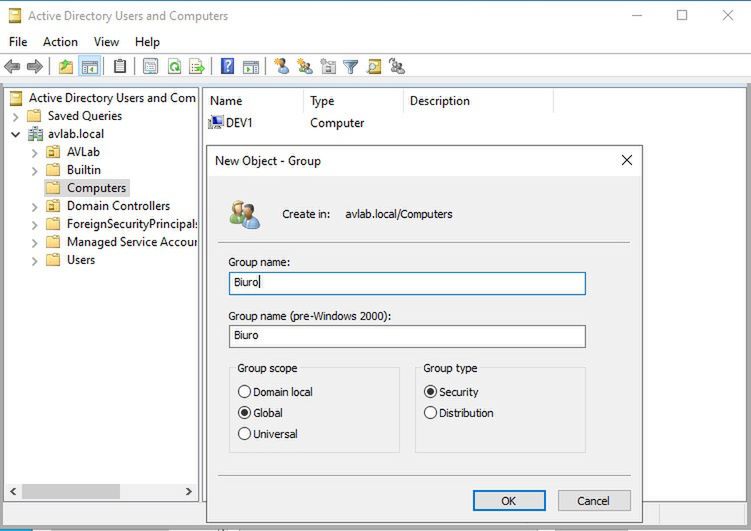This screenshot has width=751, height=531.
Task: Click the Export List toolbar icon
Action: [197, 67]
